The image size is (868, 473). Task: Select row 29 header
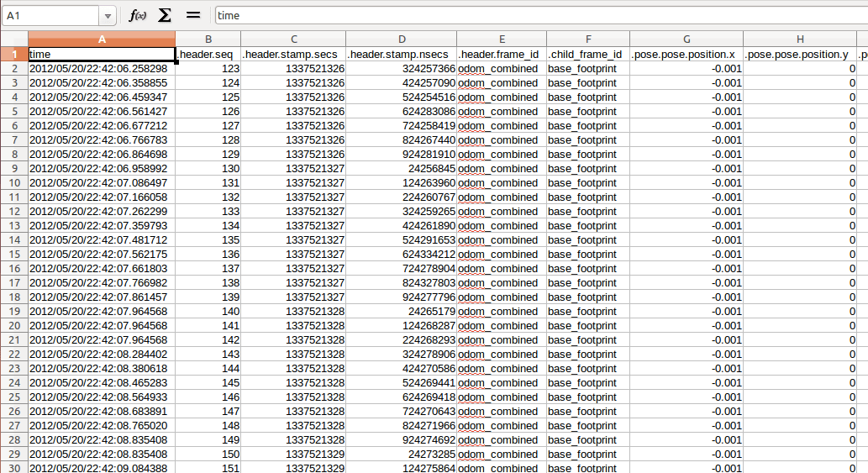(14, 454)
